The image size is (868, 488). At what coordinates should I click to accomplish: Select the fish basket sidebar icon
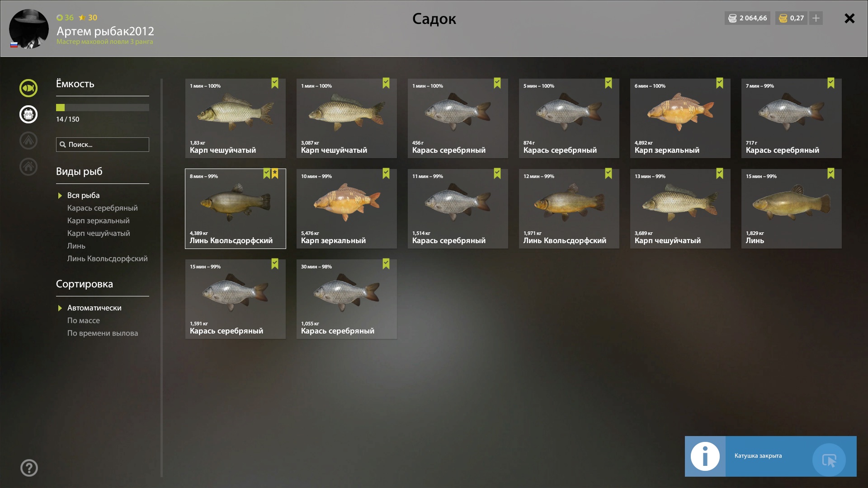(x=28, y=114)
